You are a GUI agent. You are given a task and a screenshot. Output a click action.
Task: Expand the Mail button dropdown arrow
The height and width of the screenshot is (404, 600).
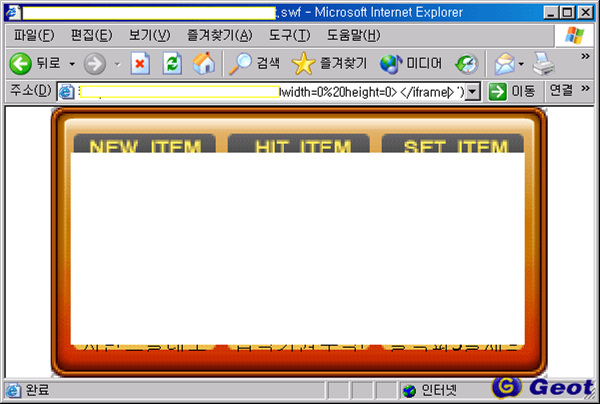pos(522,64)
